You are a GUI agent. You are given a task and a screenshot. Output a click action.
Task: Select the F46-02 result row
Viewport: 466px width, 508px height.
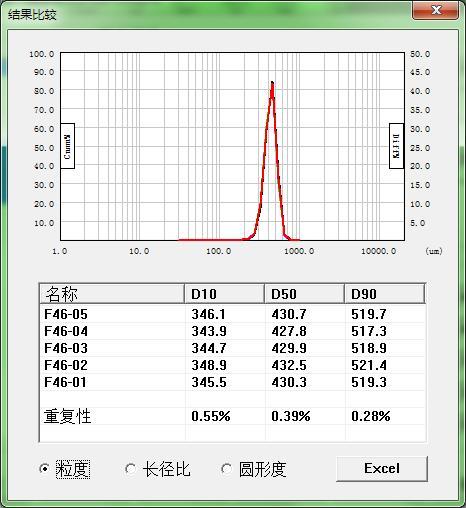pos(232,365)
